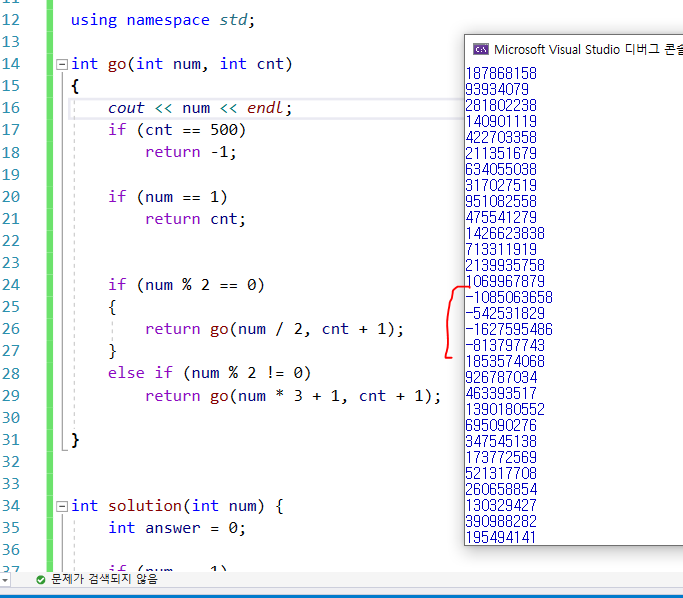The image size is (683, 598).
Task: Place cursor on cout statement line
Action: tap(200, 108)
